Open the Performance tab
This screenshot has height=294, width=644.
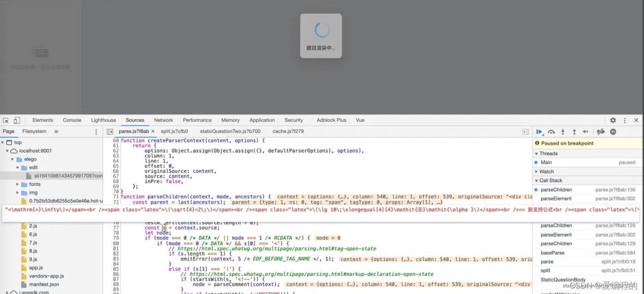[197, 120]
